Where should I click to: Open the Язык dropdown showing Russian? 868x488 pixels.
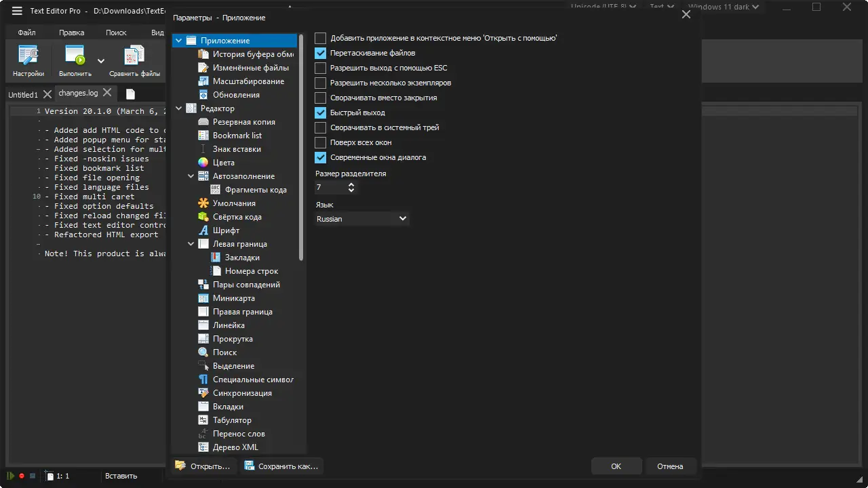coord(362,219)
